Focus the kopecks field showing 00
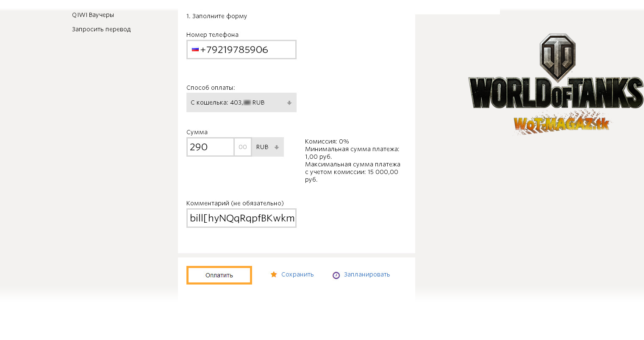 [x=243, y=147]
